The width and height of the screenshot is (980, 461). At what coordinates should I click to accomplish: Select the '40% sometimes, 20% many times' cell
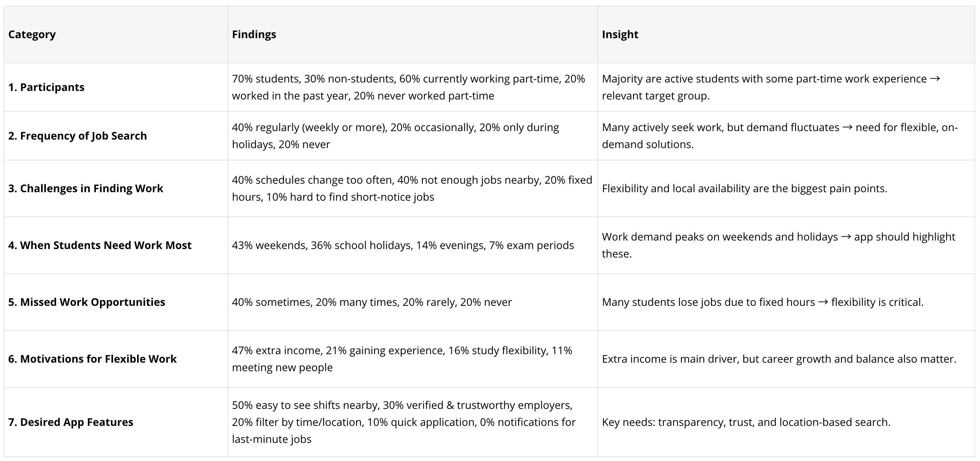[372, 302]
